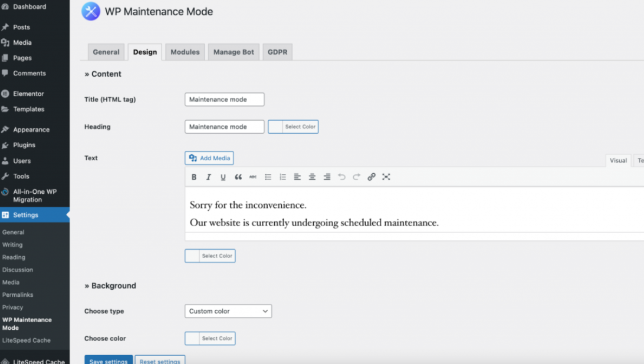This screenshot has height=364, width=644.
Task: Switch to the Modules tab
Action: click(185, 52)
